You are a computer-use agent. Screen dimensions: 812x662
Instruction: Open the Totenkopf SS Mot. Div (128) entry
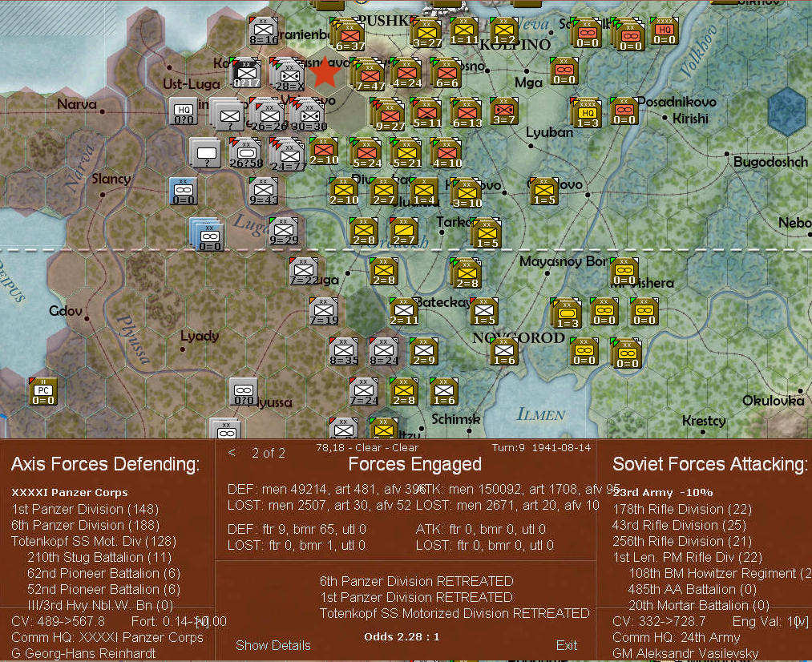coord(94,541)
